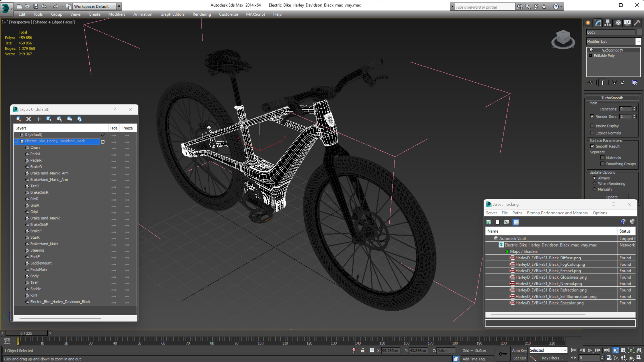Open Bitmap Performance and Memory menu
Viewport: 644px width, 362px height.
(x=557, y=213)
